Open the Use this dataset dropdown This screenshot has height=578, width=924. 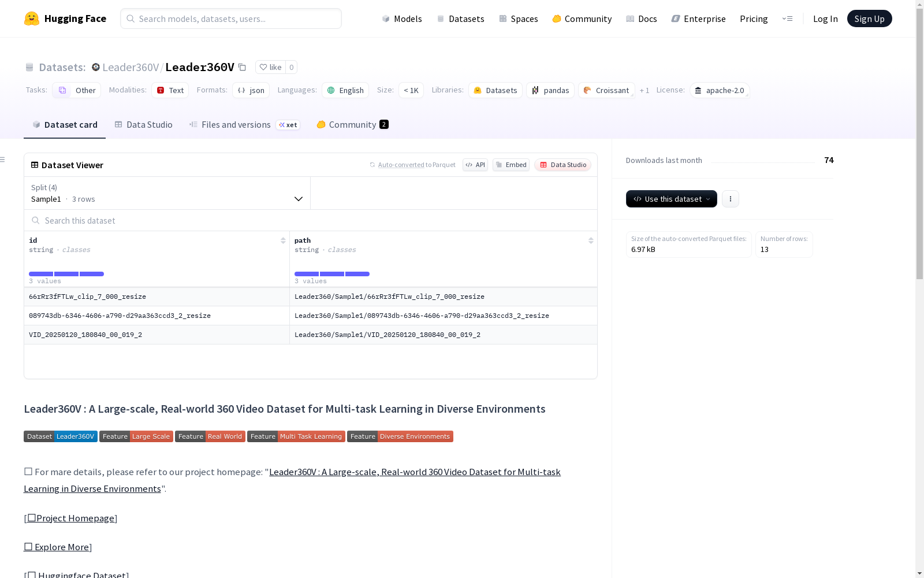[x=672, y=199]
